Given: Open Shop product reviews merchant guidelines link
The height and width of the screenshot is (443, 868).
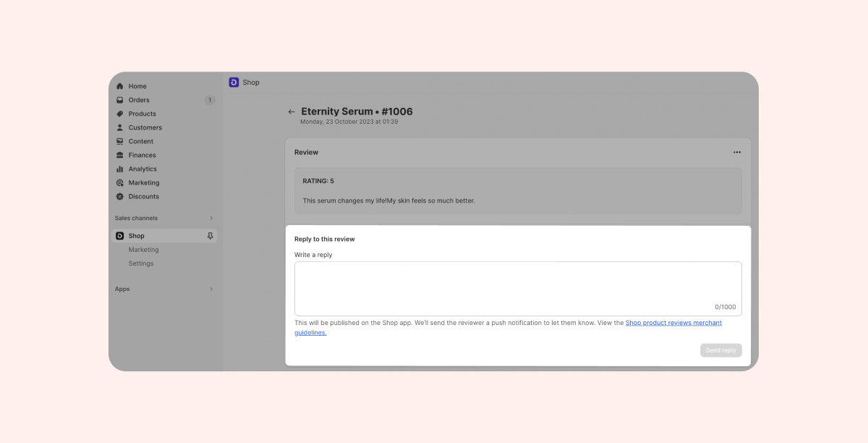Looking at the screenshot, I should pos(673,323).
